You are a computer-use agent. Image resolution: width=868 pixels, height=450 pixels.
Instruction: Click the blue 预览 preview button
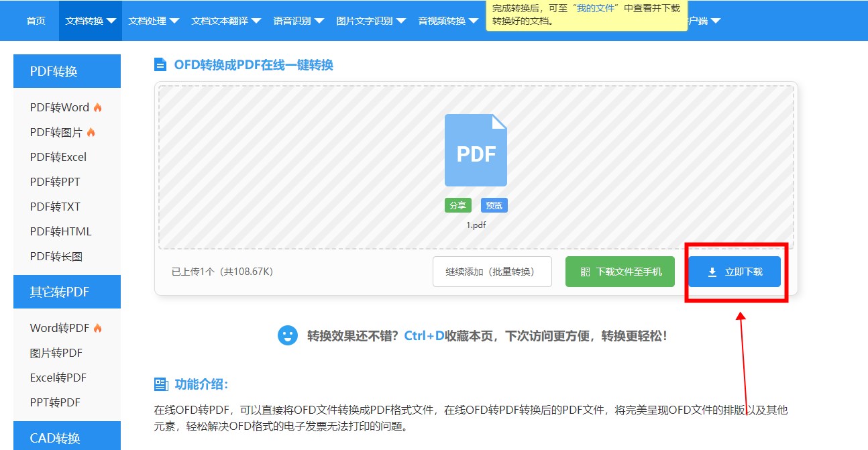tap(494, 205)
